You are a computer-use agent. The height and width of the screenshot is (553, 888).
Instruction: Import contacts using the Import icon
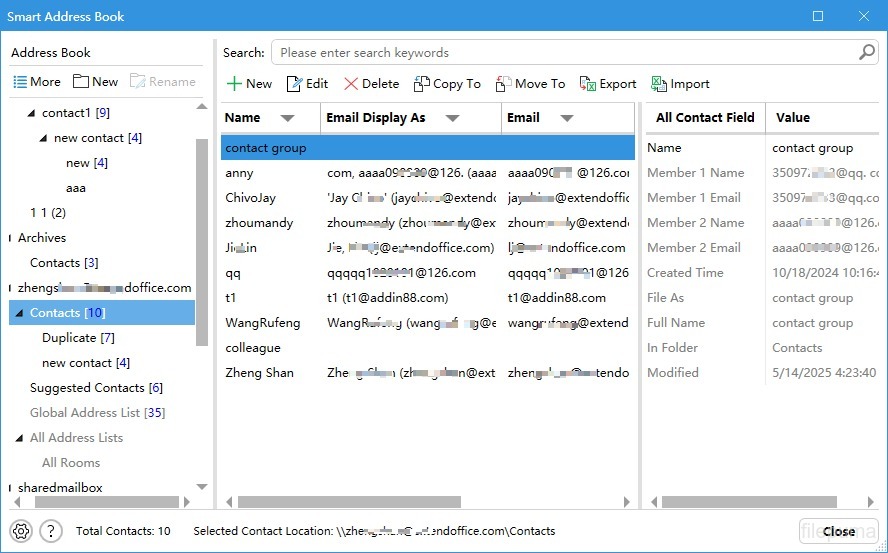(659, 84)
